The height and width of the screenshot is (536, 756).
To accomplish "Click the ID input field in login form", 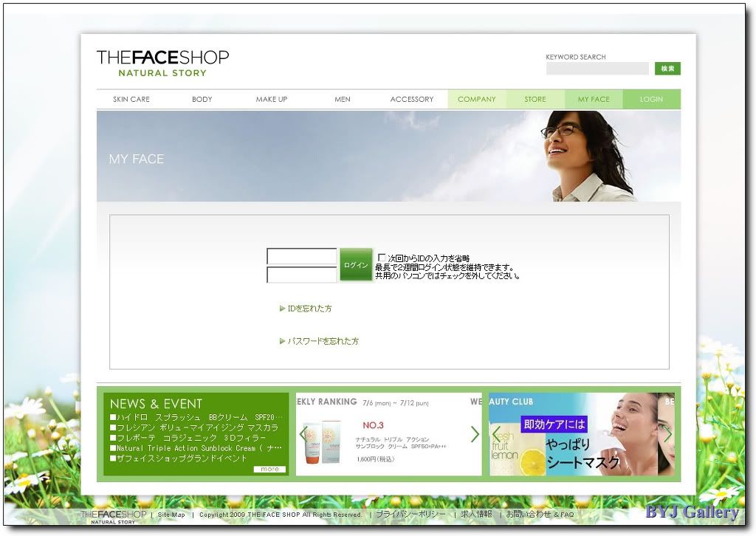I will (x=302, y=256).
